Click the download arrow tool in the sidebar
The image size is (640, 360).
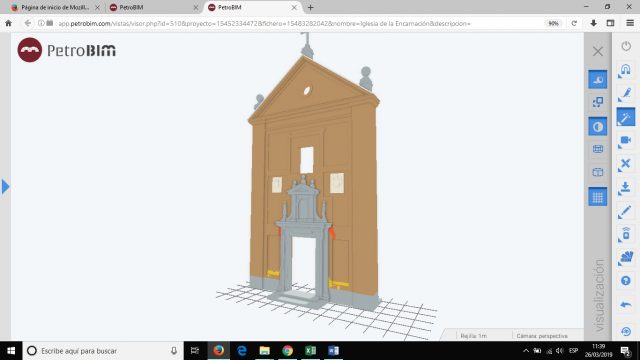point(625,188)
